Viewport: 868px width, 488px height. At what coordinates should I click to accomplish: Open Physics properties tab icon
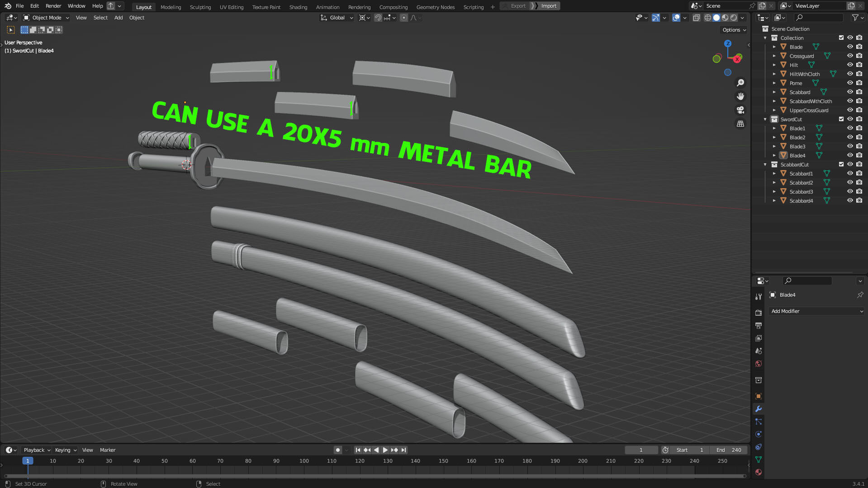[x=759, y=434]
